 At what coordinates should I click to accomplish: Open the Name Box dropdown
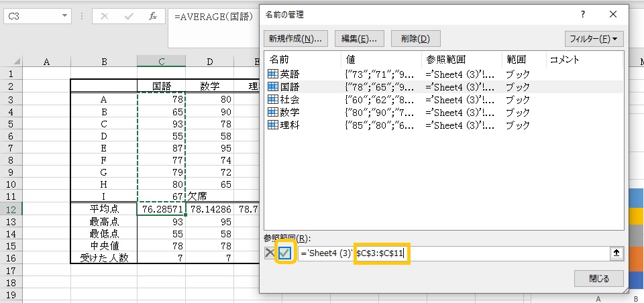coord(64,15)
